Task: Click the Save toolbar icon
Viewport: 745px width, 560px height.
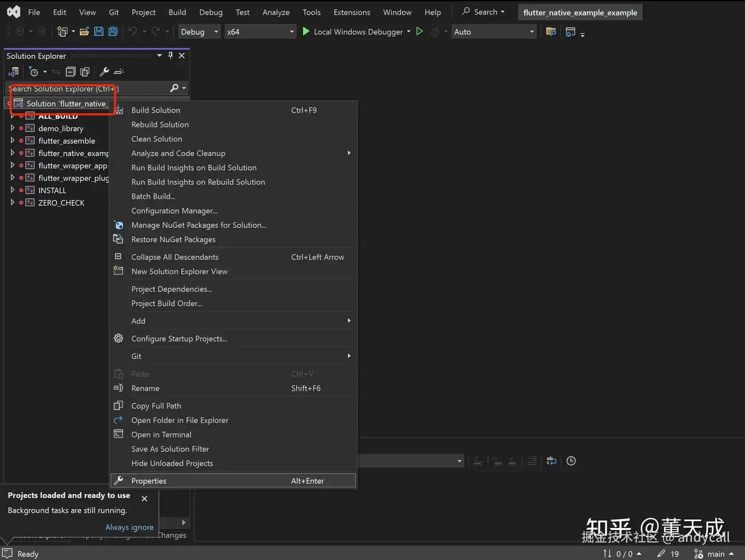Action: coord(98,32)
